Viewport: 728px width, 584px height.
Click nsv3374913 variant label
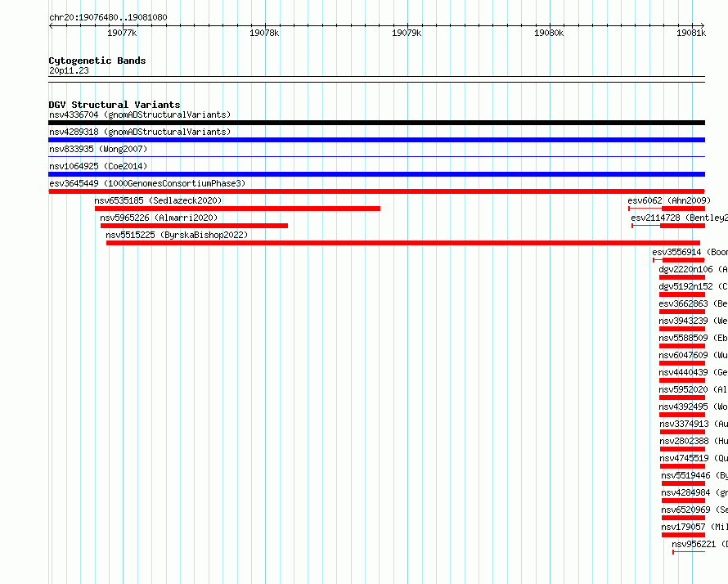(x=694, y=424)
